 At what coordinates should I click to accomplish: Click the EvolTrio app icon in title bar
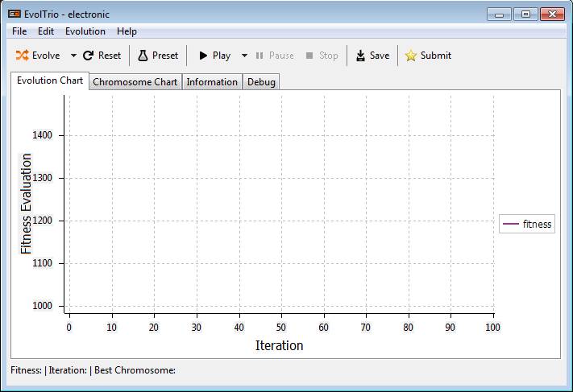point(15,14)
